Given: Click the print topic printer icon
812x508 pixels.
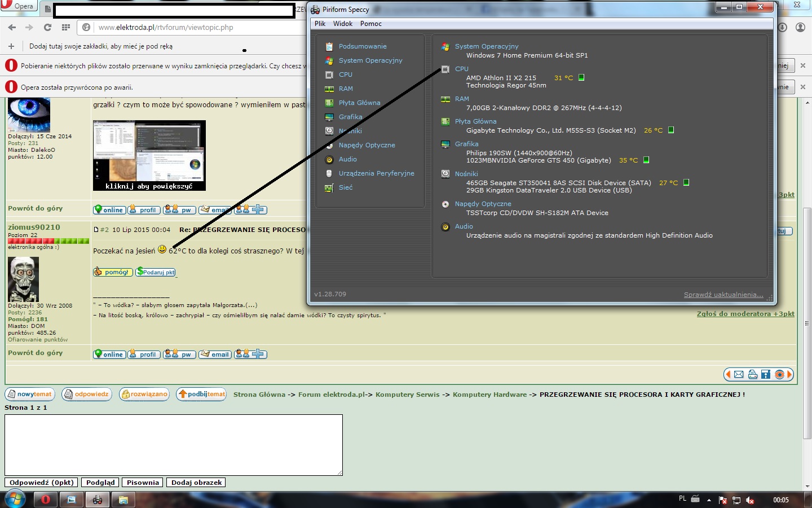Looking at the screenshot, I should click(752, 374).
